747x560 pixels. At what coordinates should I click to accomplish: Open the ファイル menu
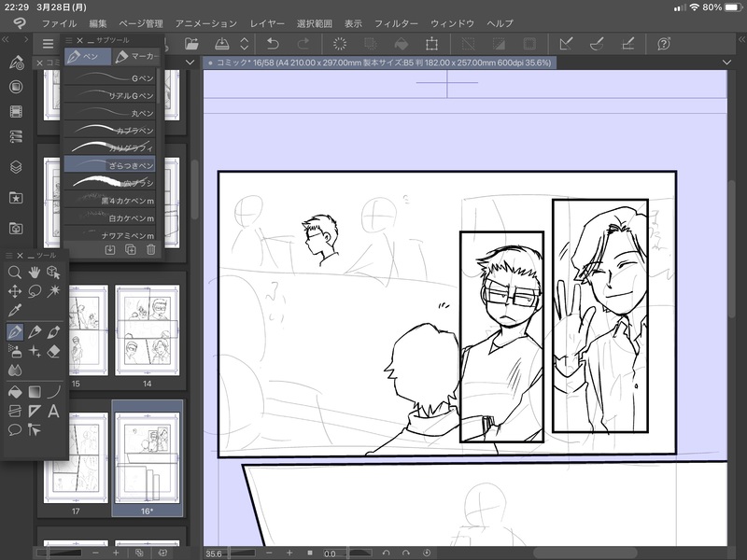click(x=59, y=23)
